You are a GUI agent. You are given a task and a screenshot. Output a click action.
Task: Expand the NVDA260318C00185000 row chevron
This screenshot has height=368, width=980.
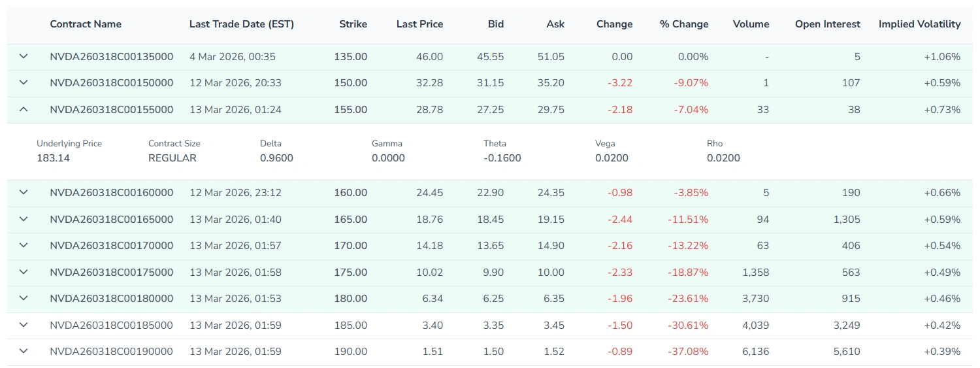24,326
